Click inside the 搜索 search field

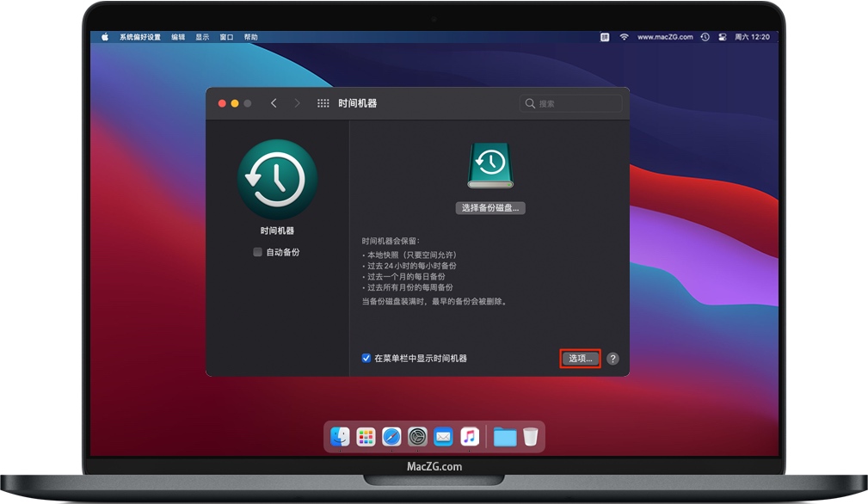[569, 102]
